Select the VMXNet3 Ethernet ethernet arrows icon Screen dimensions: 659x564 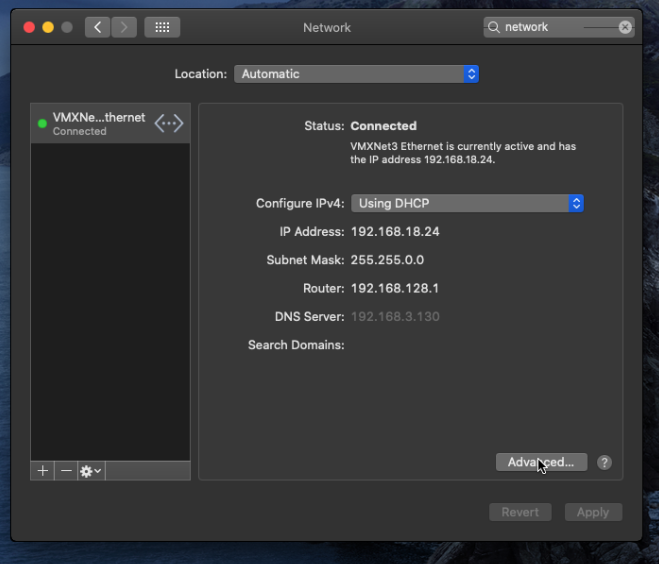click(169, 124)
